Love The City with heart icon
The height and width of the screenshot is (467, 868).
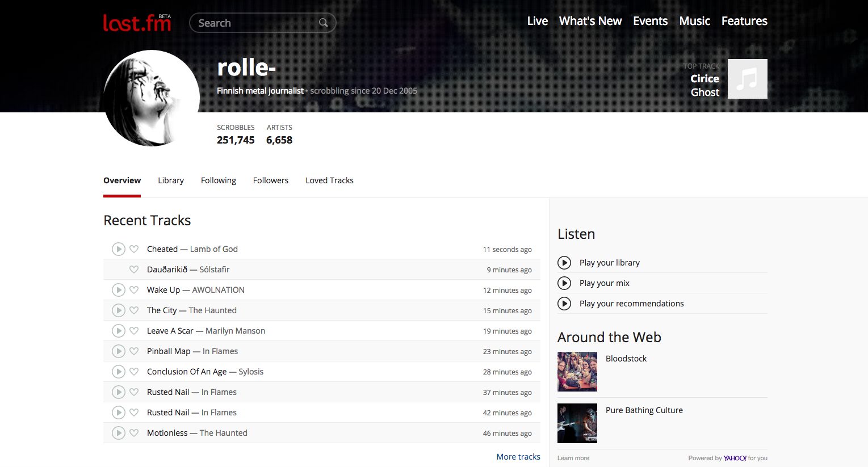134,310
